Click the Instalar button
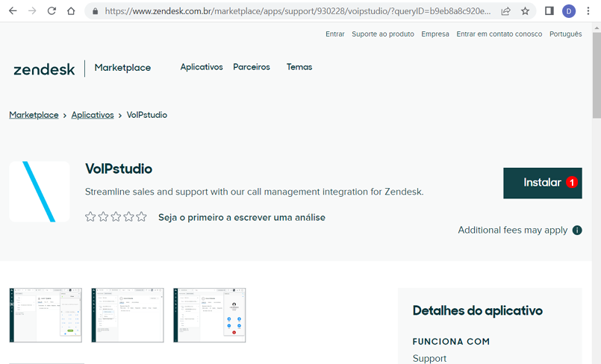601x364 pixels. [x=542, y=183]
